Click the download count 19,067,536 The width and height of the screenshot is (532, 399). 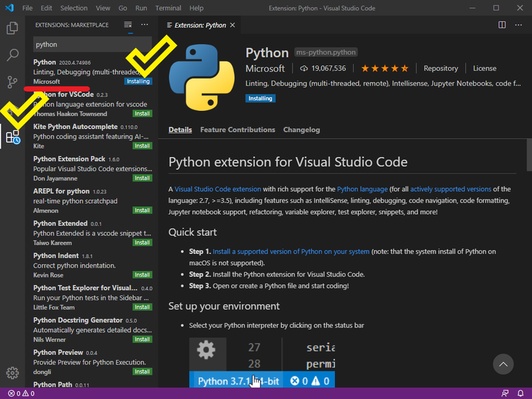point(323,69)
